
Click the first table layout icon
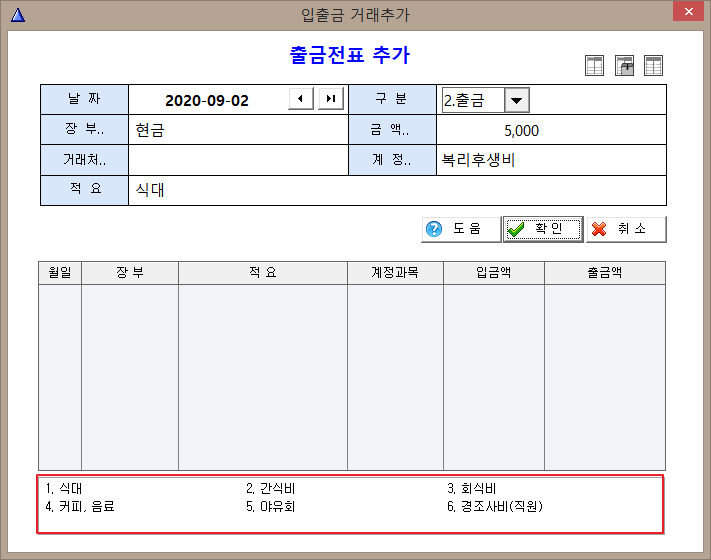[594, 66]
